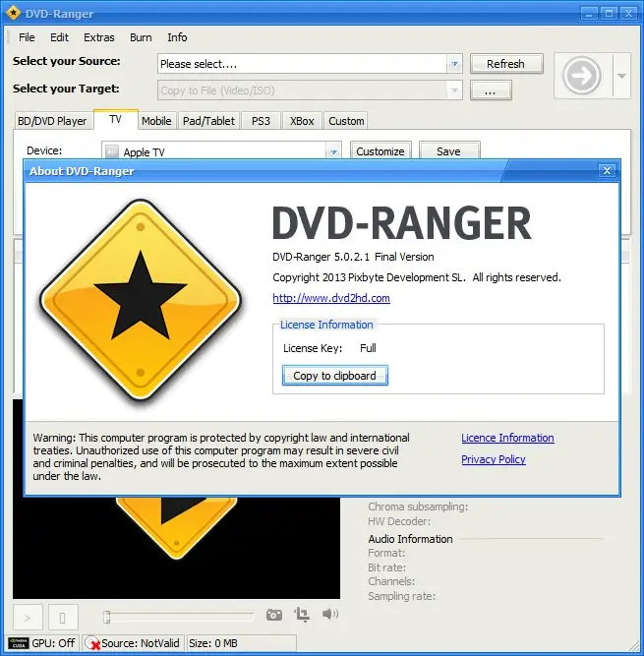Viewport: 644px width, 656px height.
Task: Click the Chroma subsampling label
Action: click(x=418, y=507)
